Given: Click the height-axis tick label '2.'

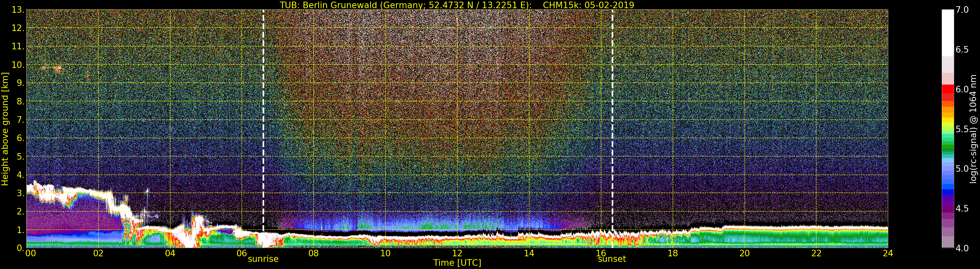Looking at the screenshot, I should point(21,211).
